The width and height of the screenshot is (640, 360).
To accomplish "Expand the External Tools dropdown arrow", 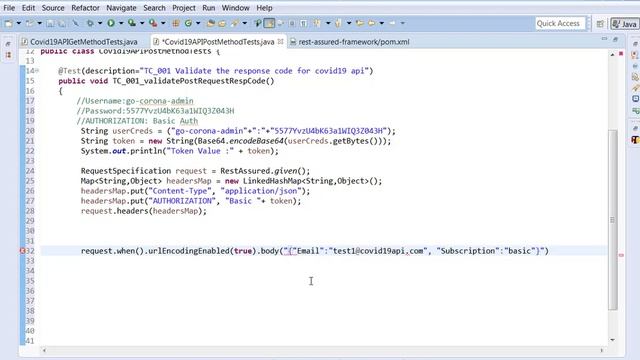I will click(x=163, y=23).
